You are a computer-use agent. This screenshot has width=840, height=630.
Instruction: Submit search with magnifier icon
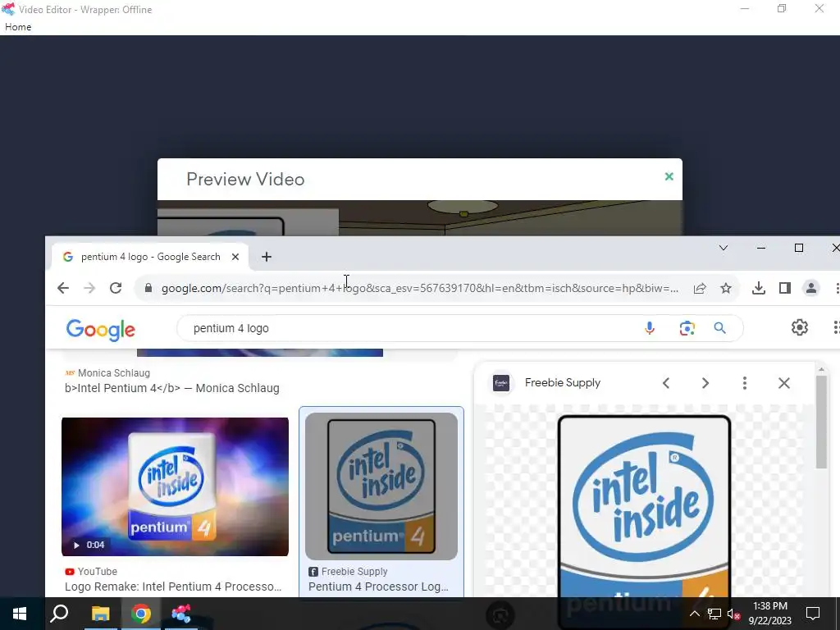point(720,328)
